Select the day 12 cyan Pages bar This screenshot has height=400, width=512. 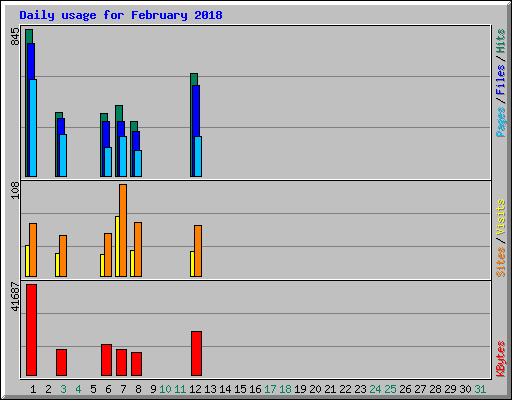coord(198,157)
